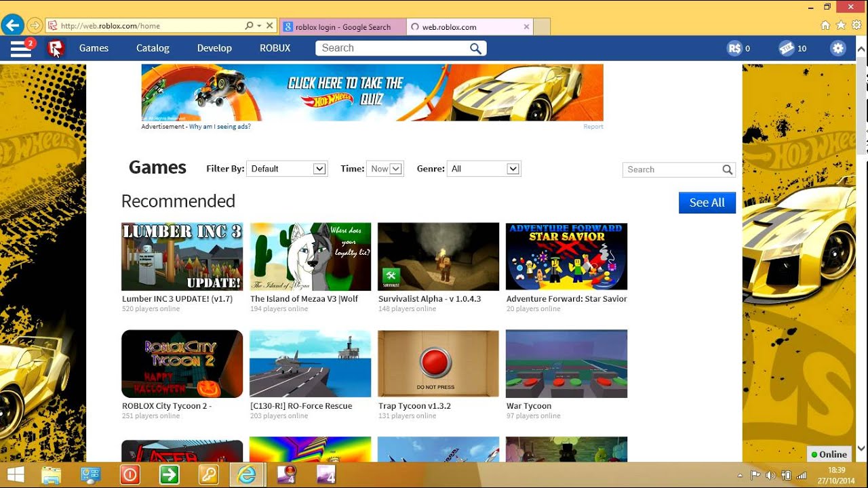Viewport: 868px width, 488px height.
Task: Click the See All button
Action: pos(707,203)
